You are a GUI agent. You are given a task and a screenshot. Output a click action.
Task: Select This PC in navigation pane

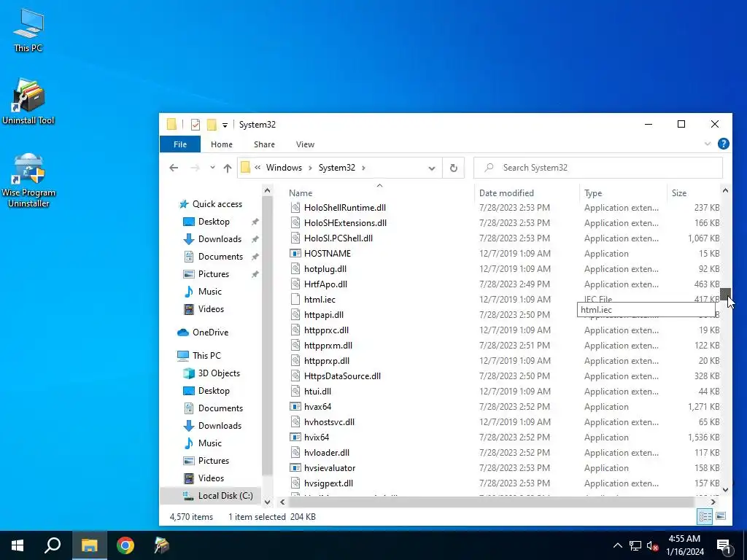pyautogui.click(x=206, y=356)
